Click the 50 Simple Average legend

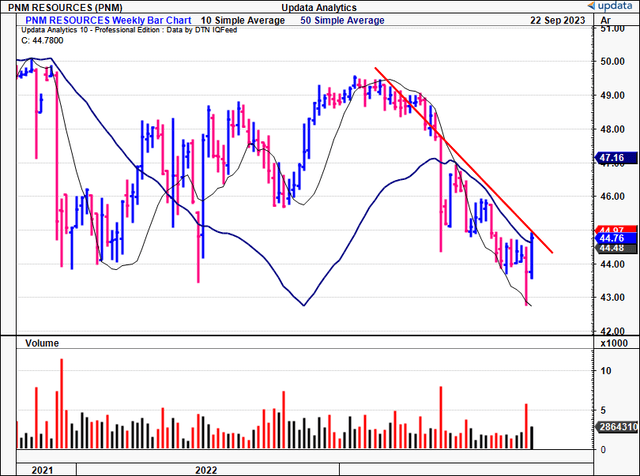coord(342,20)
